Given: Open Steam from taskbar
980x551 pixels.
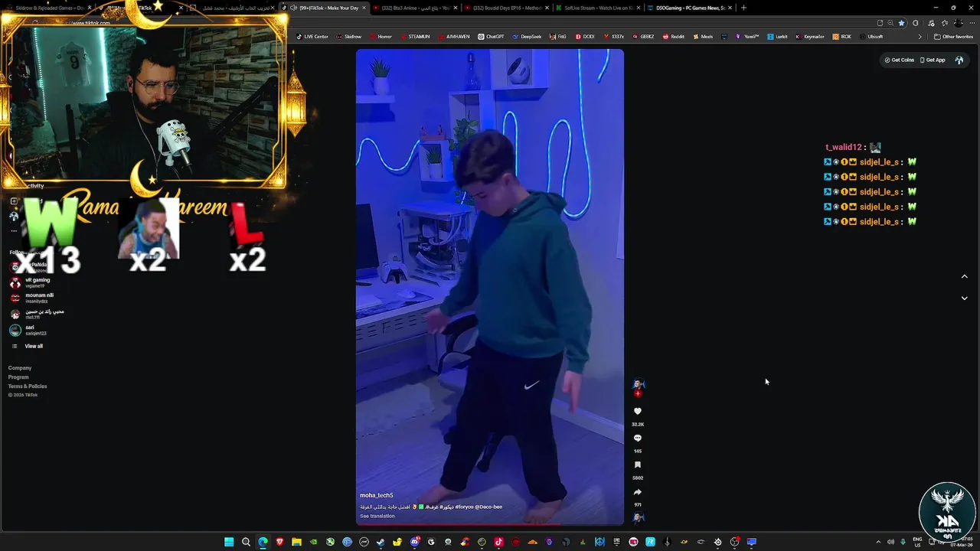Looking at the screenshot, I should coord(381,542).
